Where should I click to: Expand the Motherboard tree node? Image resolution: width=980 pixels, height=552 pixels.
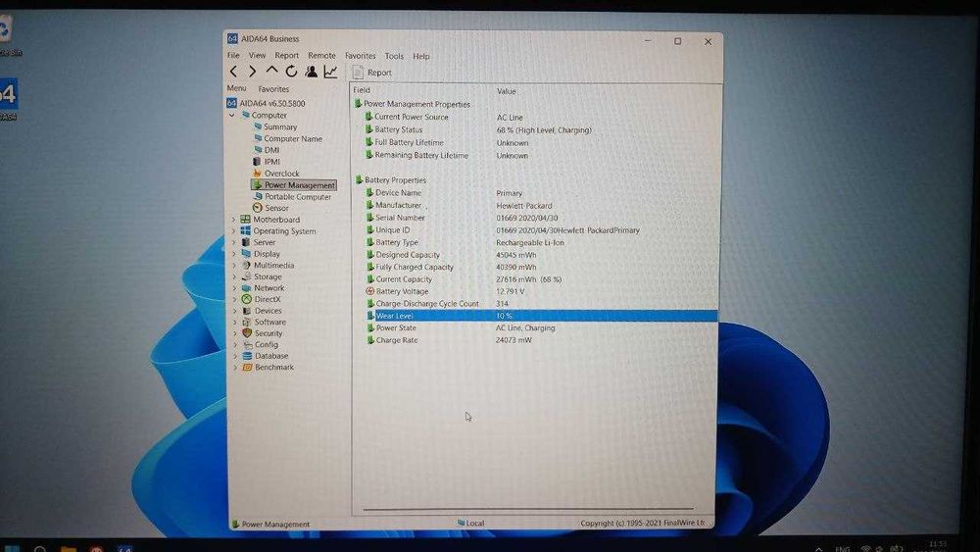tap(234, 220)
